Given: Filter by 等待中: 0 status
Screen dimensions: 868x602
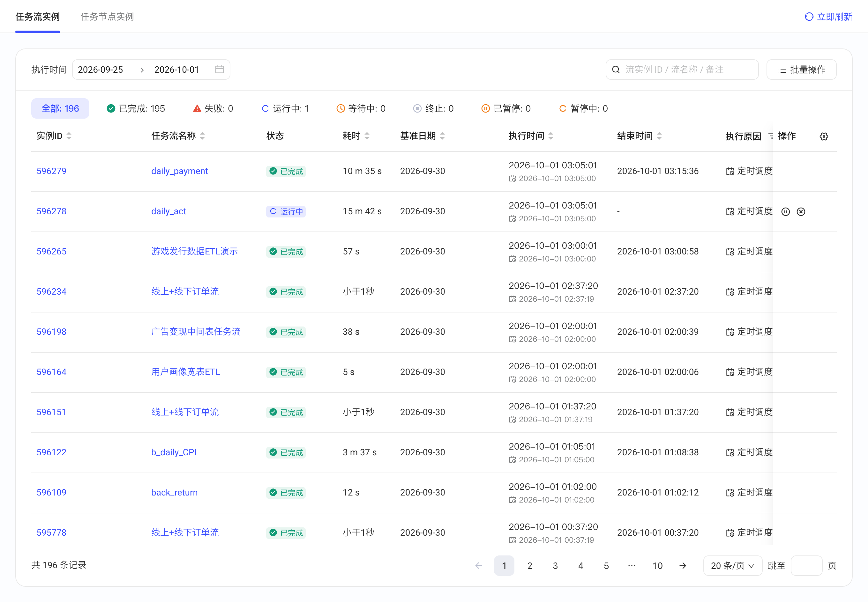Looking at the screenshot, I should (361, 109).
